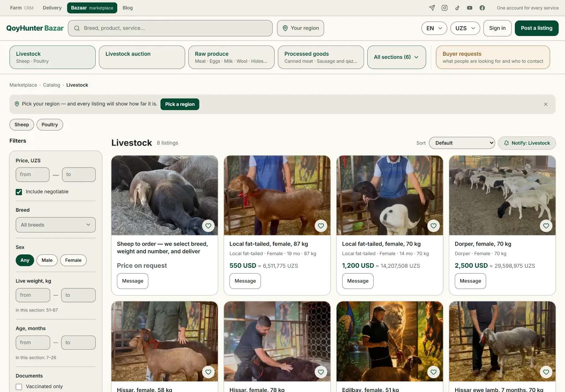This screenshot has width=565, height=392.
Task: Expand All sections (6) menu
Action: click(397, 57)
